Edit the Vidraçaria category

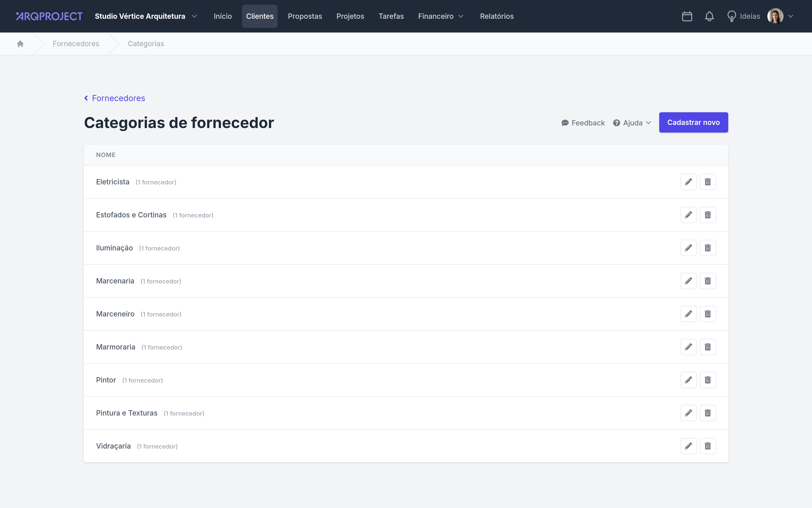(x=688, y=446)
